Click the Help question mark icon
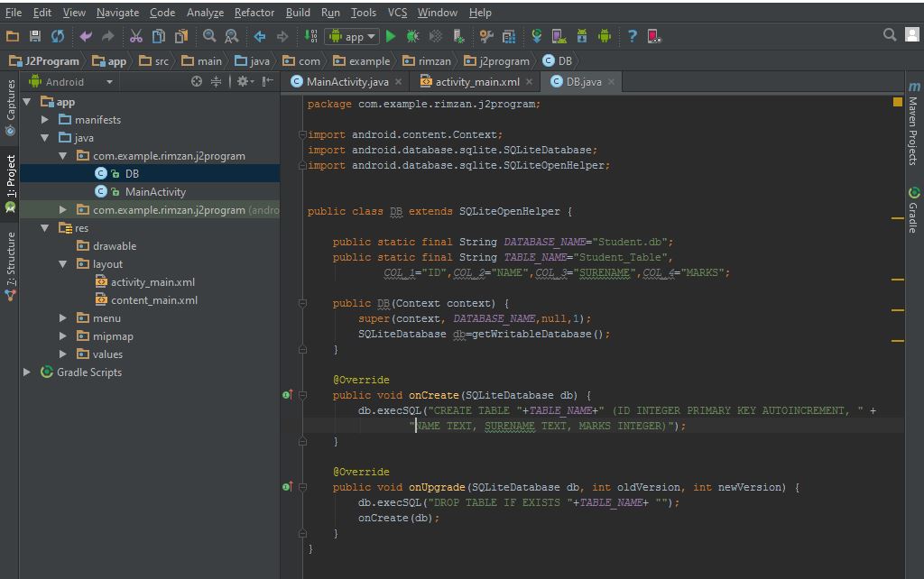Viewport: 924px width, 579px height. (632, 36)
